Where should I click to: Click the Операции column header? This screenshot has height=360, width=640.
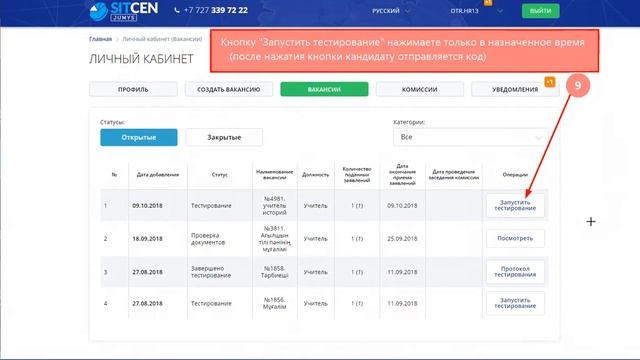(515, 175)
